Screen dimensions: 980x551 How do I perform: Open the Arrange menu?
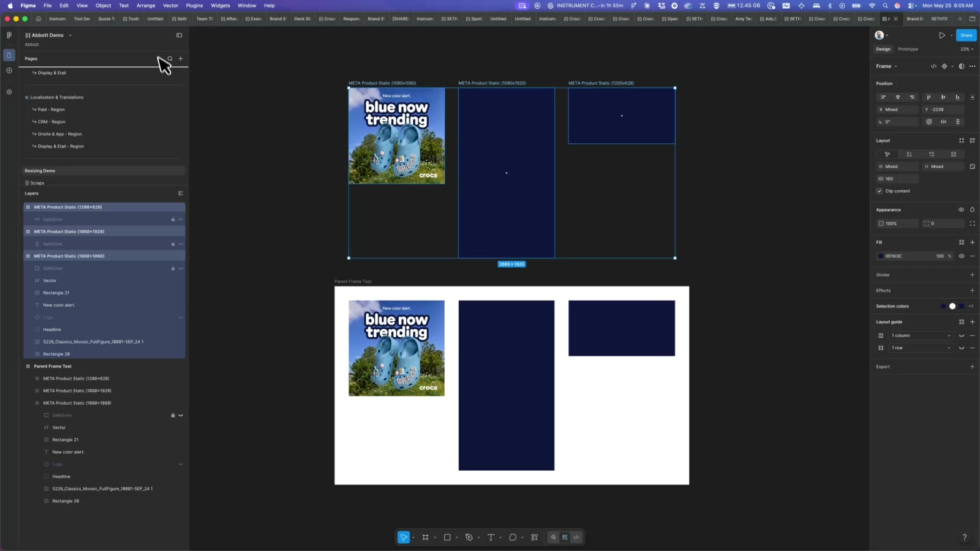[146, 6]
